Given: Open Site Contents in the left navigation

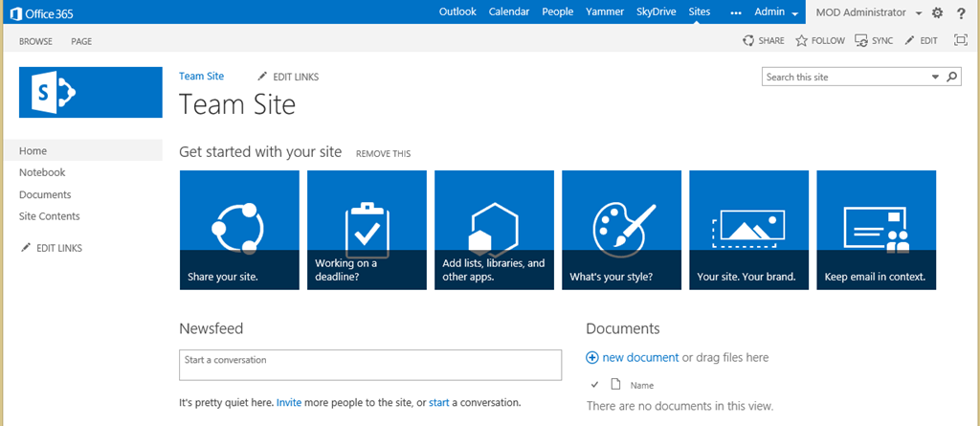Looking at the screenshot, I should point(50,216).
